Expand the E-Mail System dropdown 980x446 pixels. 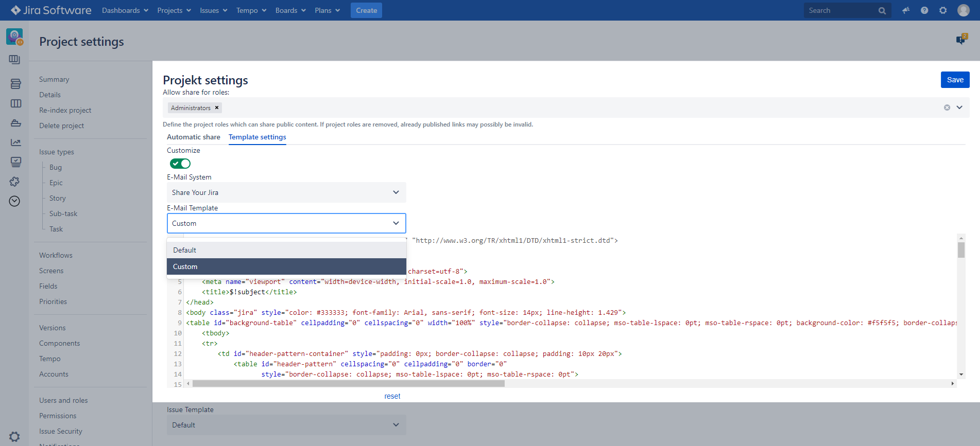point(286,192)
